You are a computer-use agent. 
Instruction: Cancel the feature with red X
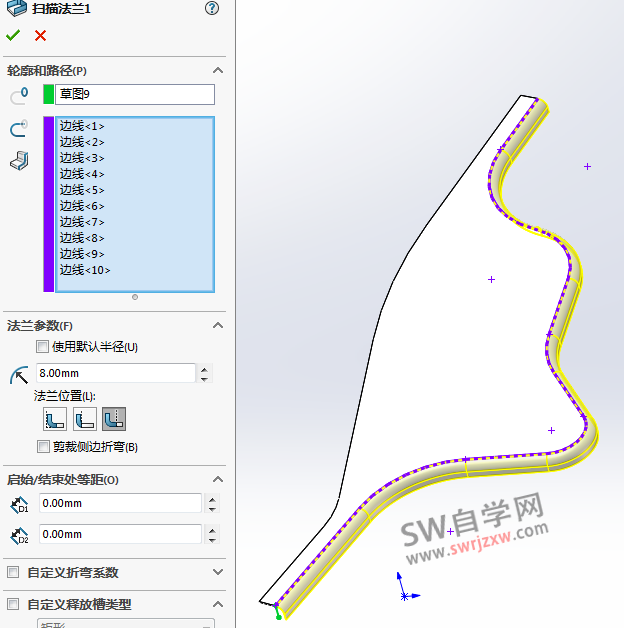pos(40,35)
